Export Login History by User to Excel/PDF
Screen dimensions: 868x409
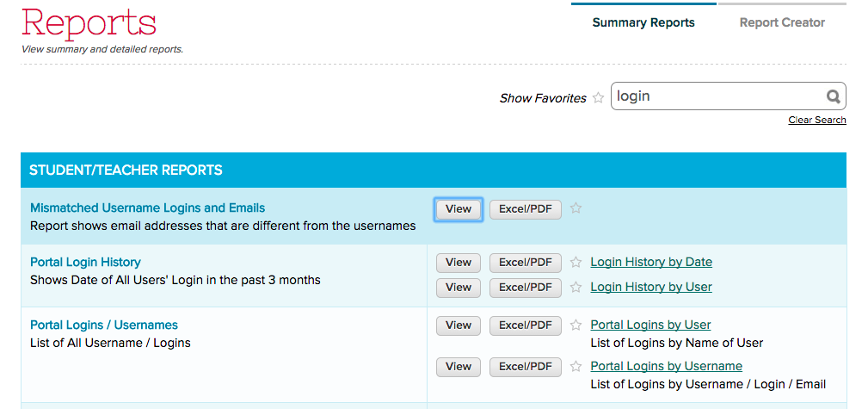(525, 287)
